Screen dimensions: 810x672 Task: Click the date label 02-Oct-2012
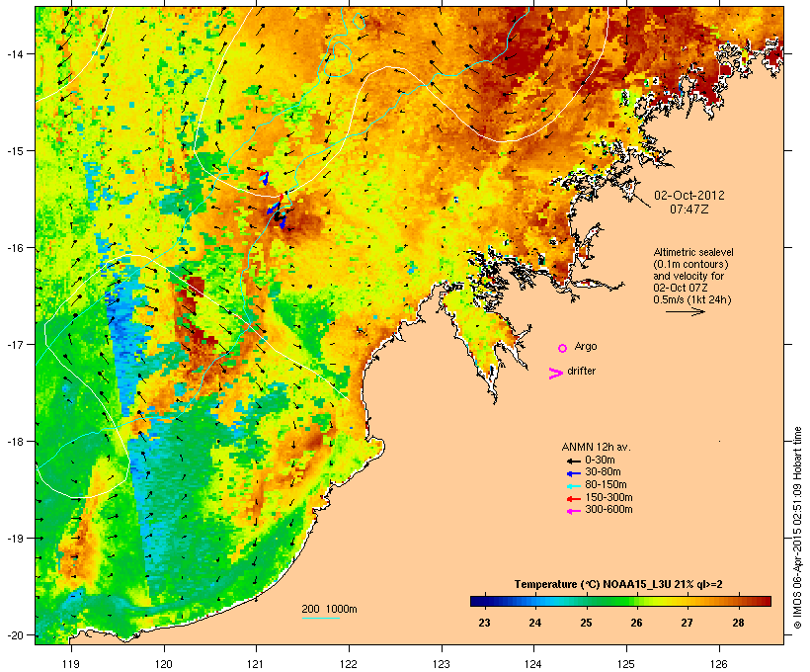coord(689,196)
